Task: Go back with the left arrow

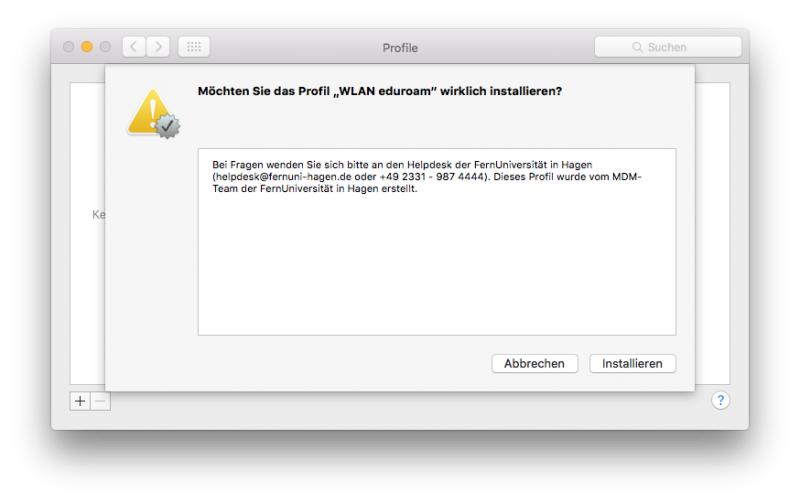Action: pos(134,47)
